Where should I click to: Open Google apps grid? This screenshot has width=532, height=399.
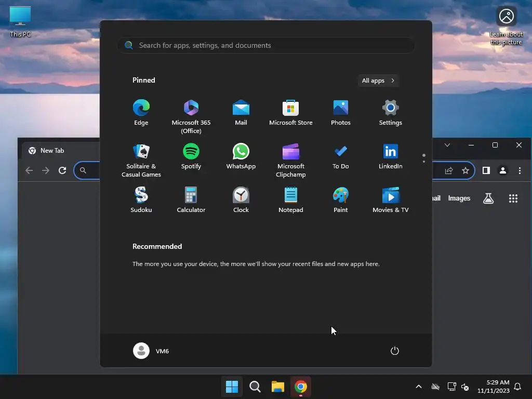(x=513, y=198)
